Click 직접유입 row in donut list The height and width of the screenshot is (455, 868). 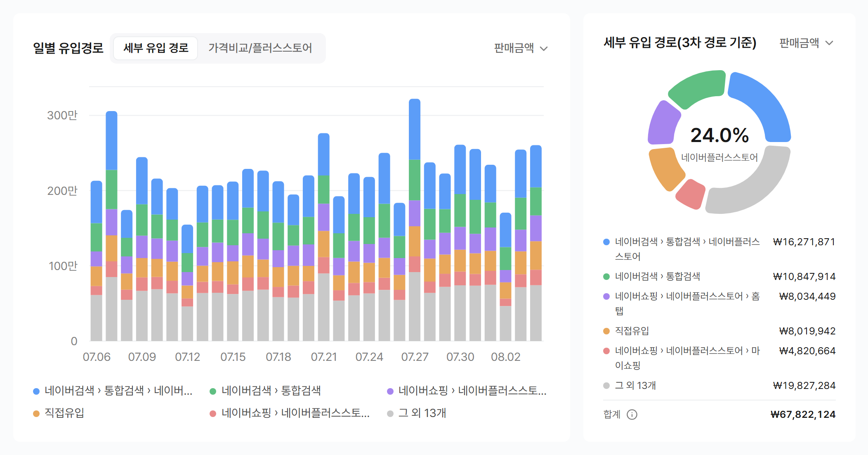pos(719,331)
